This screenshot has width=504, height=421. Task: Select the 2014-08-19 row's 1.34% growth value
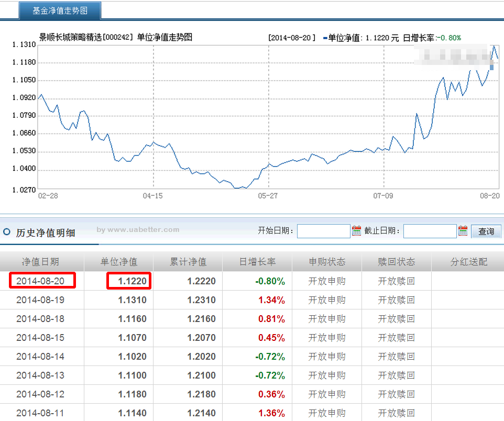point(271,300)
